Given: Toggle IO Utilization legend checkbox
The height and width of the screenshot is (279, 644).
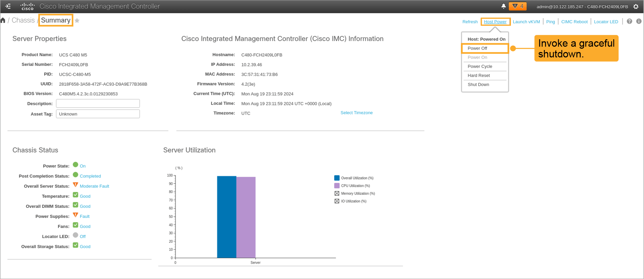Looking at the screenshot, I should tap(337, 201).
